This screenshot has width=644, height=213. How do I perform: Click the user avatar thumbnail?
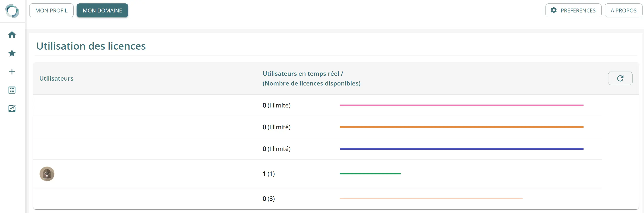click(x=47, y=174)
